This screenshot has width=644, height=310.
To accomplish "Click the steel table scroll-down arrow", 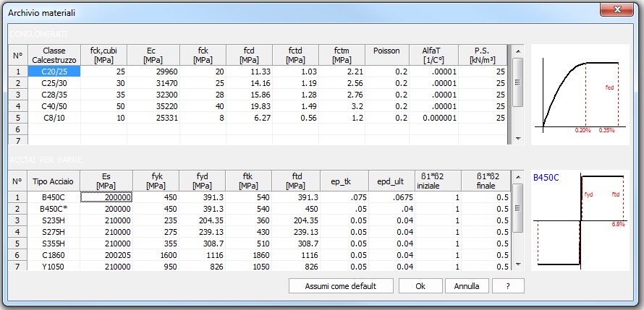I will 517,264.
